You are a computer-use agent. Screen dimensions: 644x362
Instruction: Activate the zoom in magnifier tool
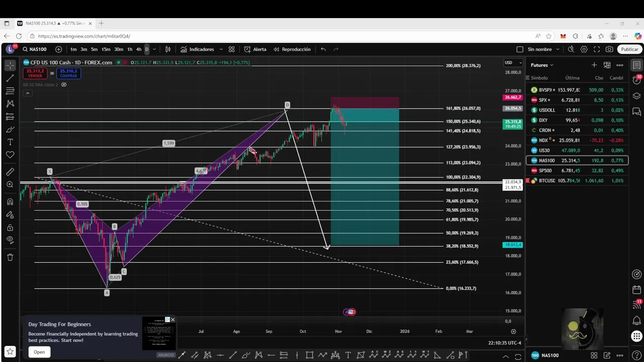[10, 185]
